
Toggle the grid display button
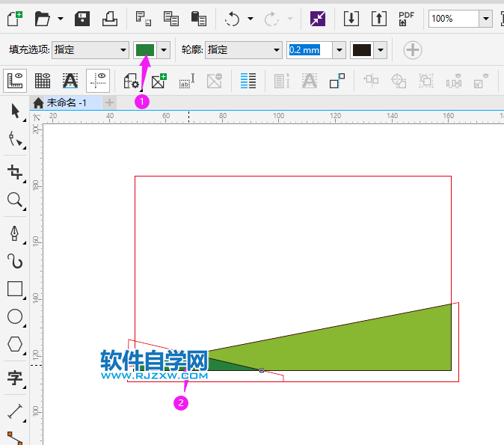click(x=43, y=80)
